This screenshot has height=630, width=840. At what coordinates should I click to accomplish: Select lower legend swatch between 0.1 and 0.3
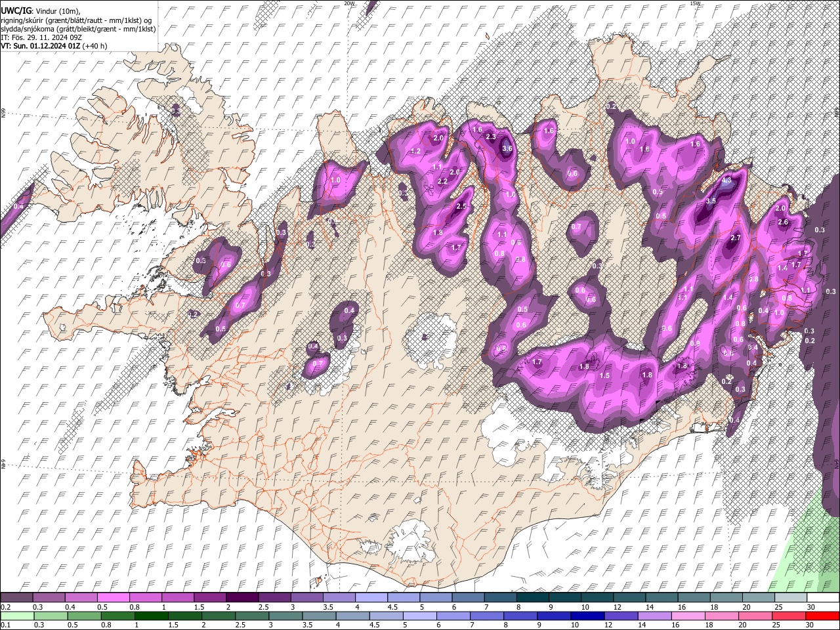point(17,616)
